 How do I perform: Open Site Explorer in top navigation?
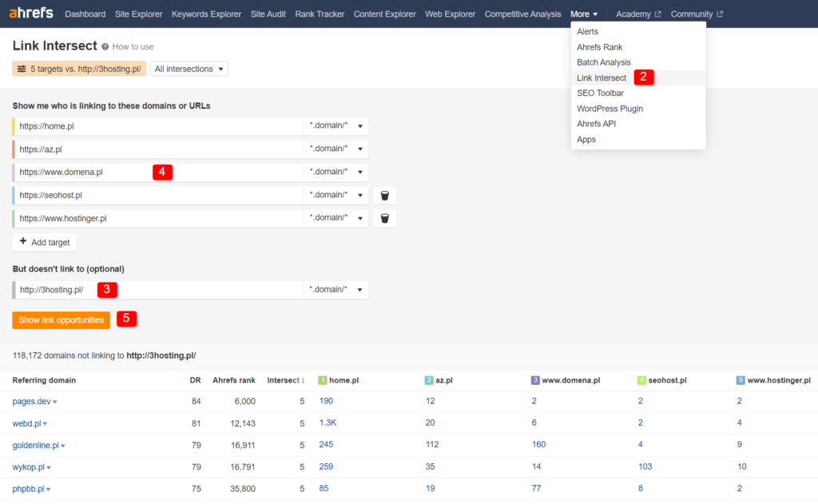[138, 14]
